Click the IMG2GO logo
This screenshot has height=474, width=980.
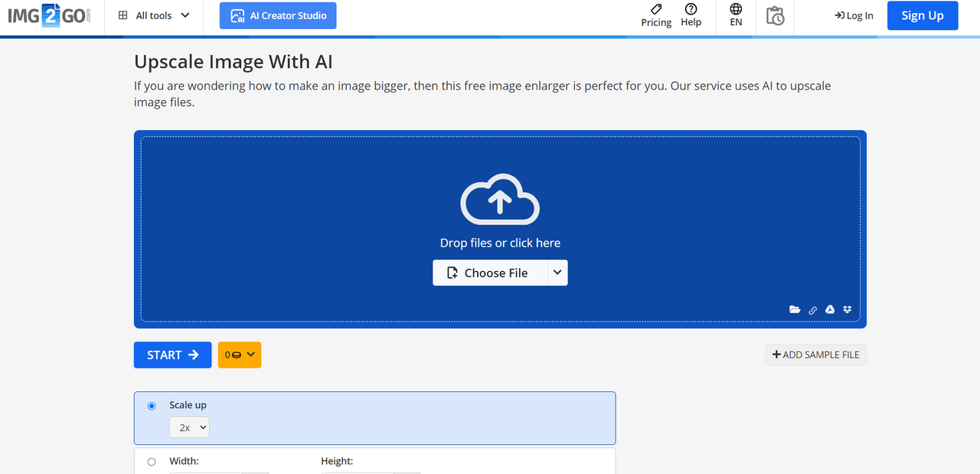tap(49, 16)
